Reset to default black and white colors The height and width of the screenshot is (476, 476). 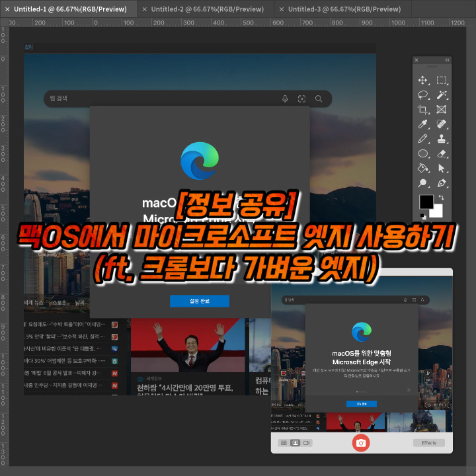point(423,216)
